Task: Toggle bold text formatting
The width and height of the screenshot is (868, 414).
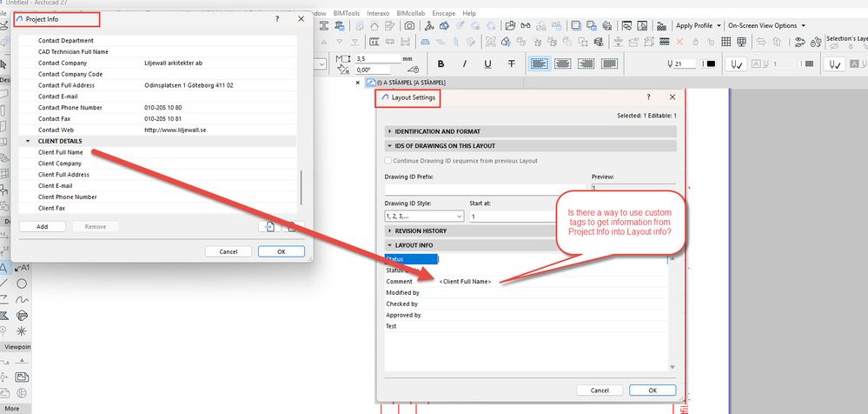Action: pyautogui.click(x=441, y=64)
